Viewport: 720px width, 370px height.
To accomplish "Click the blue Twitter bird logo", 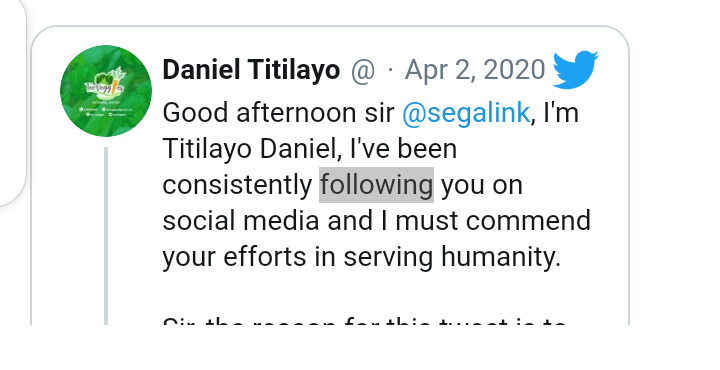I will (x=575, y=70).
